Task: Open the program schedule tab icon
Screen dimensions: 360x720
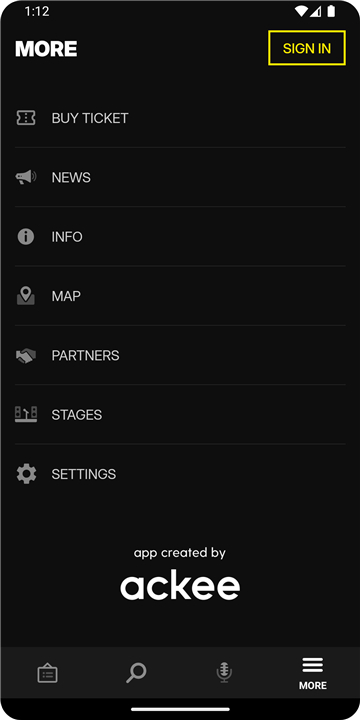Action: [x=47, y=674]
